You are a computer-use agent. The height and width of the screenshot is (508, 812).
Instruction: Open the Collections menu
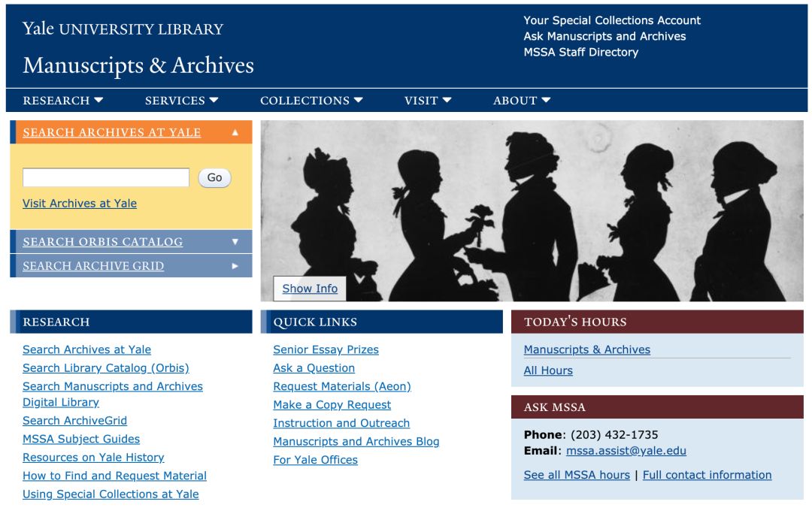pos(311,101)
